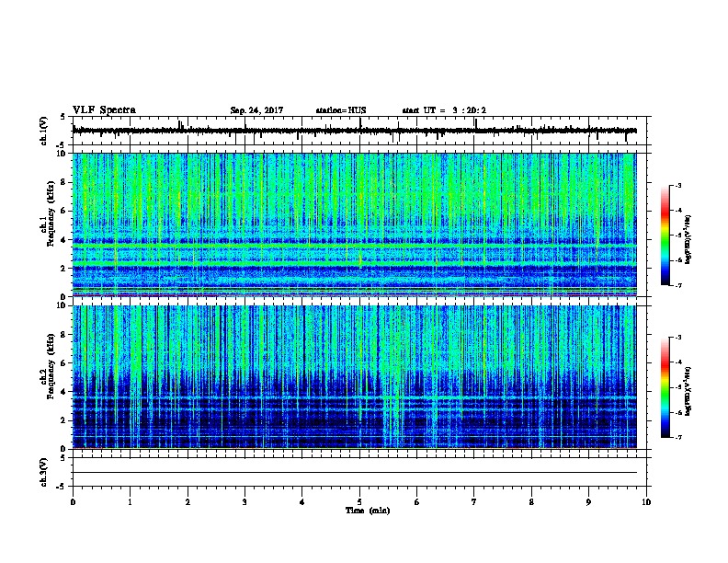Click the "-3" label on ch.1 color bar
Screen dimensions: 728x563
pos(677,185)
